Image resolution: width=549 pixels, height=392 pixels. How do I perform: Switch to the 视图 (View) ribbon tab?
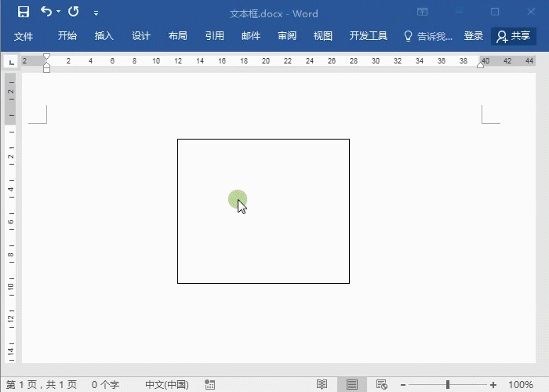coord(323,36)
